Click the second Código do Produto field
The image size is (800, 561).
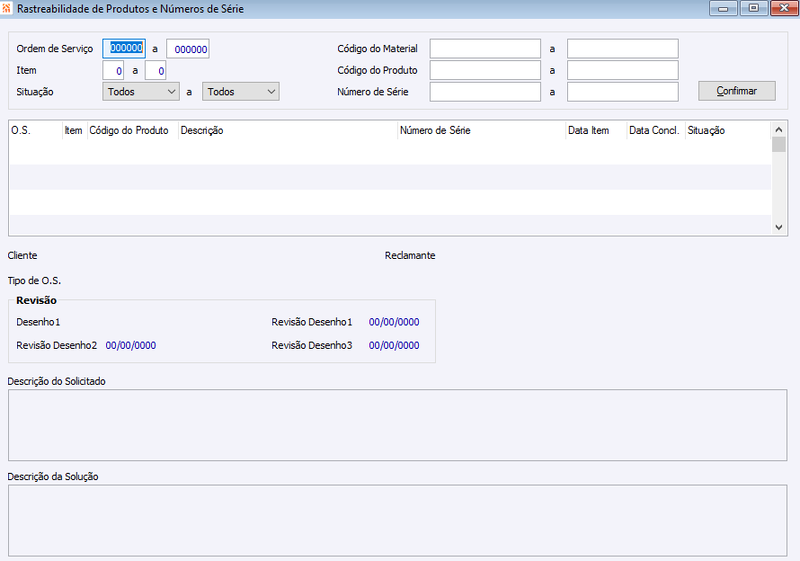pos(623,70)
